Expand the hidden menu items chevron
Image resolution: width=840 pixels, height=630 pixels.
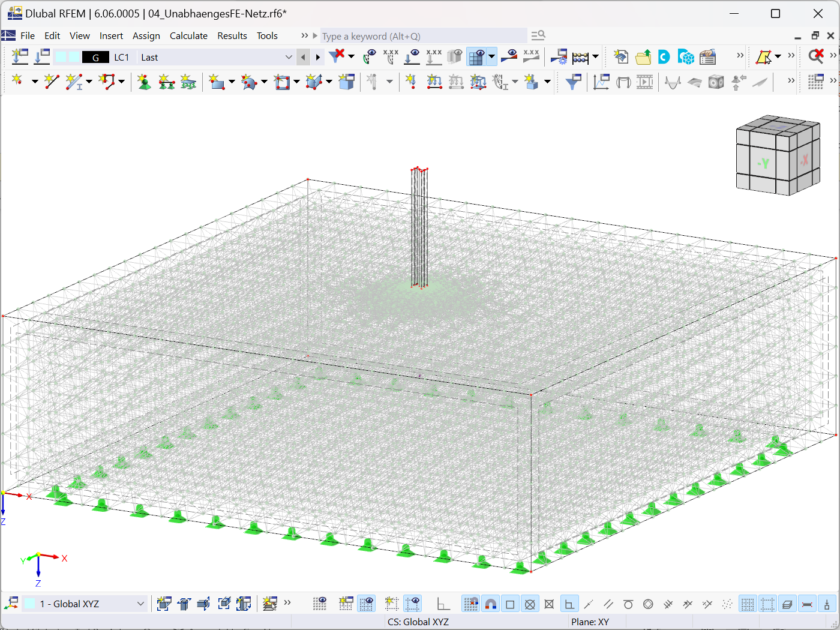(305, 35)
